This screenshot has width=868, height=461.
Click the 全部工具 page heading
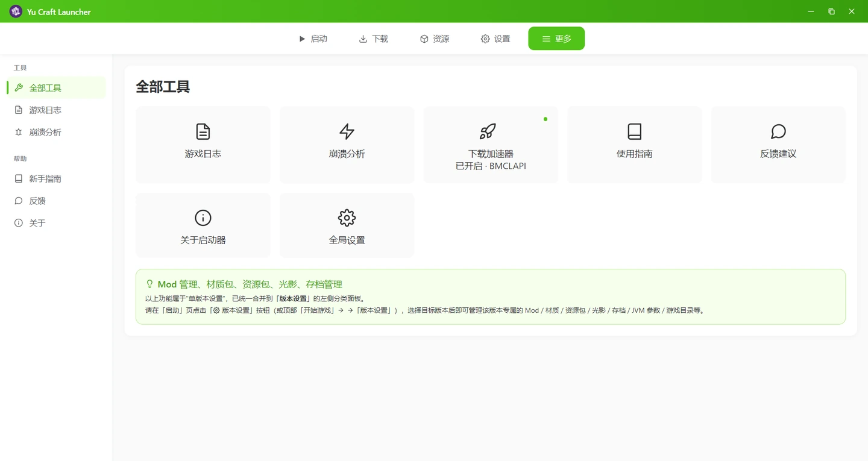[163, 87]
